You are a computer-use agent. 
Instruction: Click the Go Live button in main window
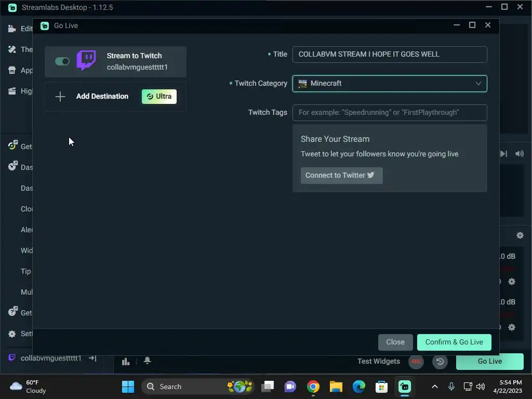(x=489, y=362)
